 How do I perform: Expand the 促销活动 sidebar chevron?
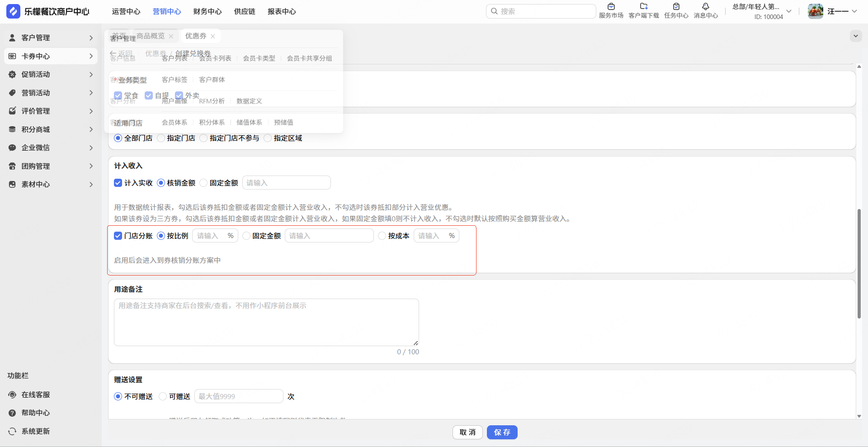(x=91, y=75)
